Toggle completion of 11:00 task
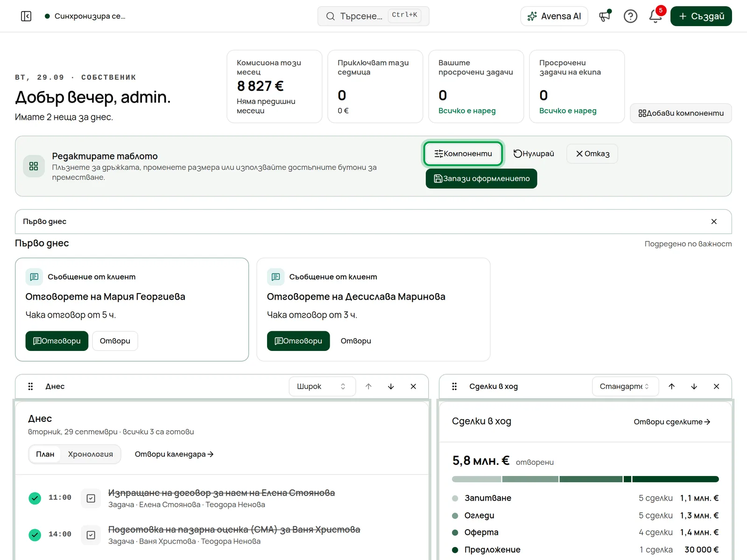The height and width of the screenshot is (560, 747). (35, 498)
